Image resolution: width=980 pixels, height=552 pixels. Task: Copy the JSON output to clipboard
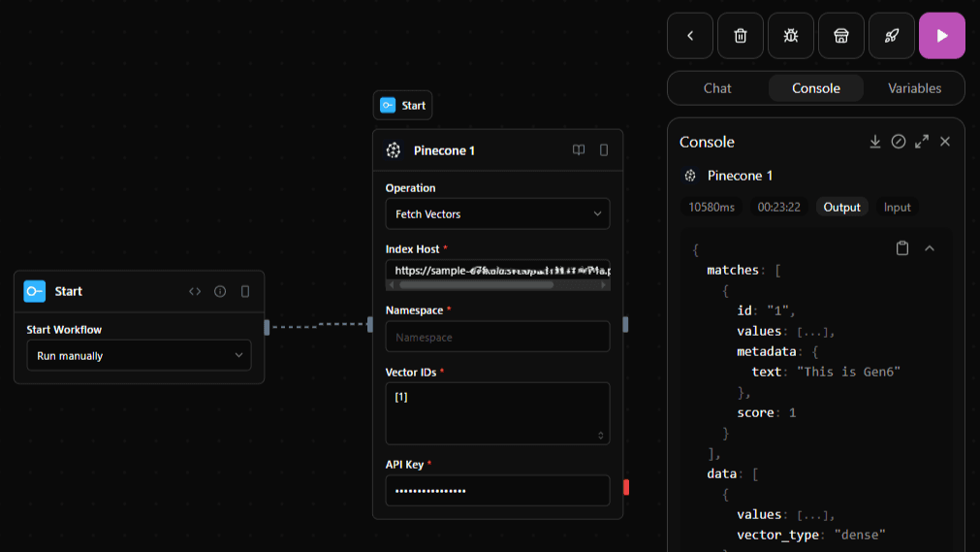click(x=902, y=248)
